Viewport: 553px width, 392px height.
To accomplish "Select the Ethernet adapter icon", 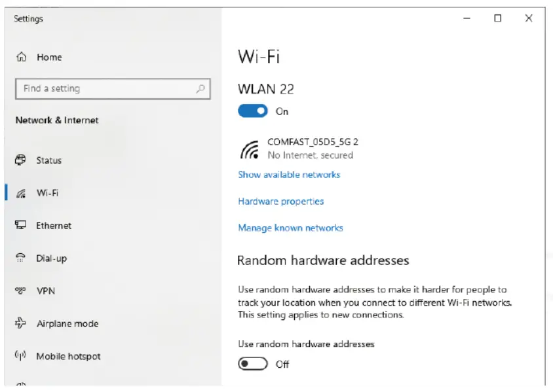I will pos(22,226).
